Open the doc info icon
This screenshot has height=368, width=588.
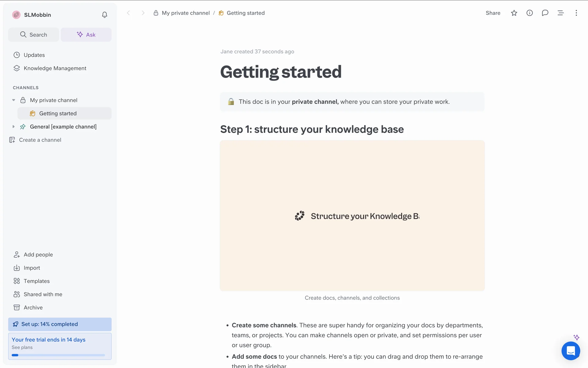click(530, 13)
